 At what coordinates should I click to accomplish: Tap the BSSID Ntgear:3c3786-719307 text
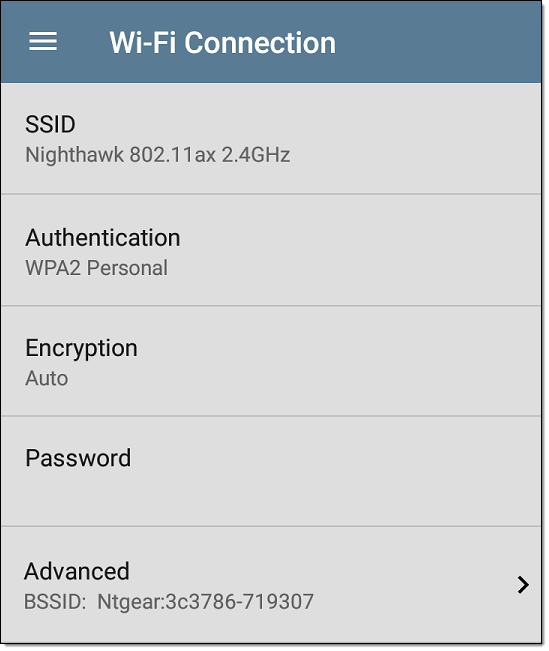pos(169,602)
